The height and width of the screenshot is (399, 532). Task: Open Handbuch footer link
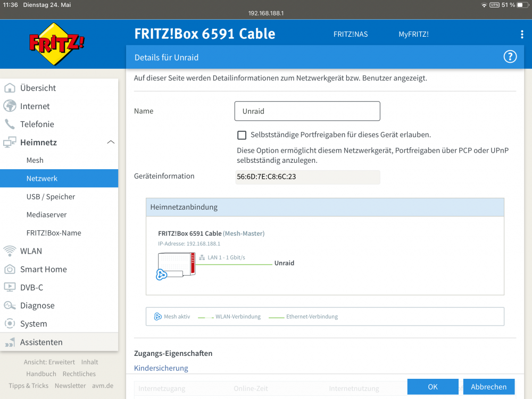41,374
